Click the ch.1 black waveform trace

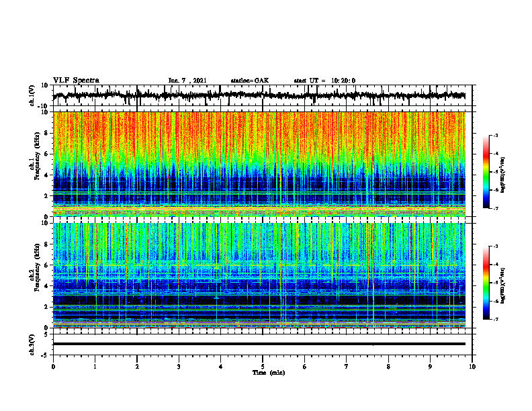(259, 95)
